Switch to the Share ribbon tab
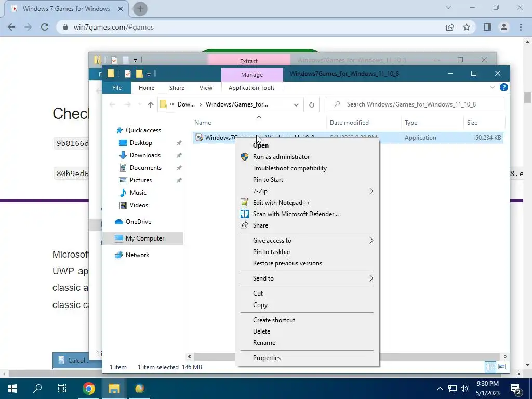The height and width of the screenshot is (399, 532). point(177,88)
